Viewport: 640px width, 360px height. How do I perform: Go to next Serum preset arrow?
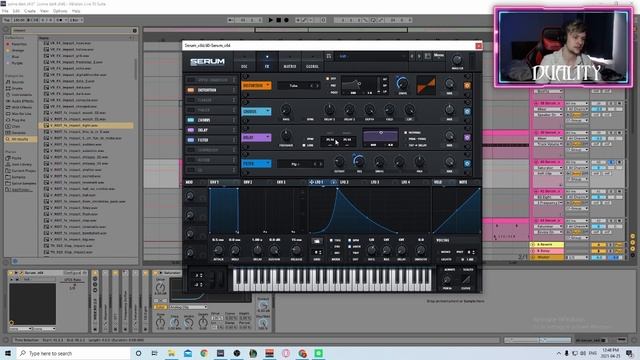coord(419,56)
